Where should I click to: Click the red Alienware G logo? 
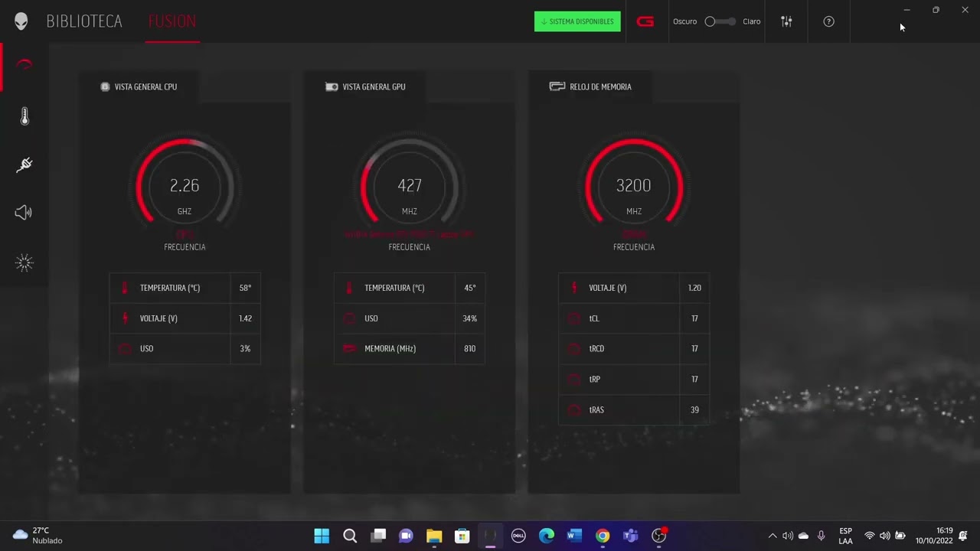pyautogui.click(x=645, y=21)
